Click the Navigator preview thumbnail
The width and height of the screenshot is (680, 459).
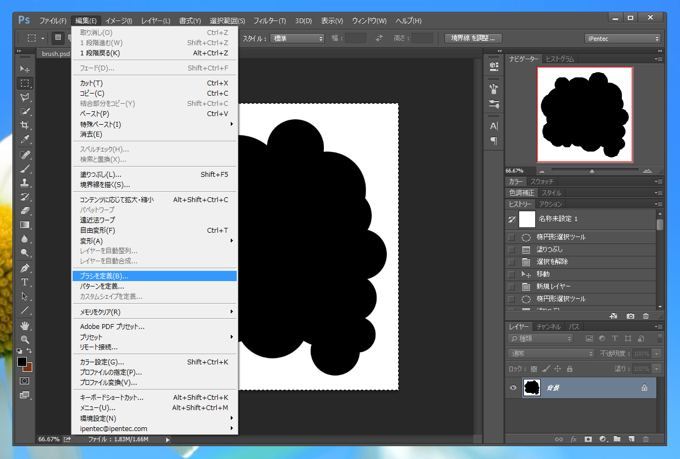pyautogui.click(x=585, y=115)
